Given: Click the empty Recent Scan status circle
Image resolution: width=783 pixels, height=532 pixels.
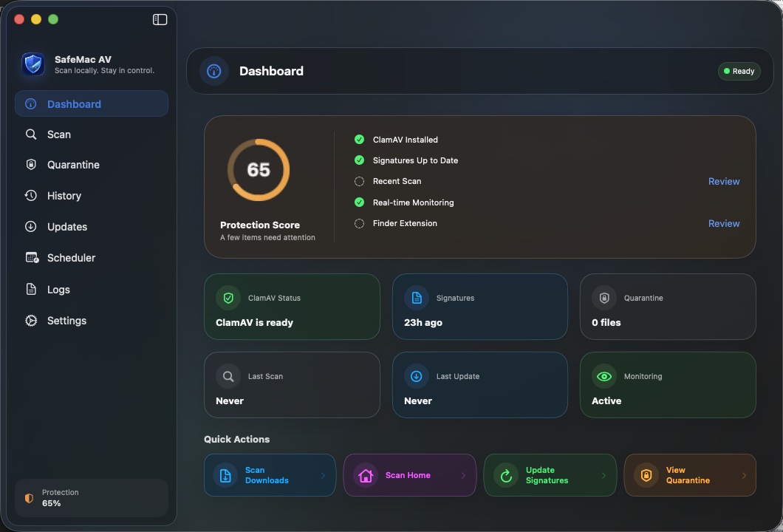Looking at the screenshot, I should [x=359, y=181].
